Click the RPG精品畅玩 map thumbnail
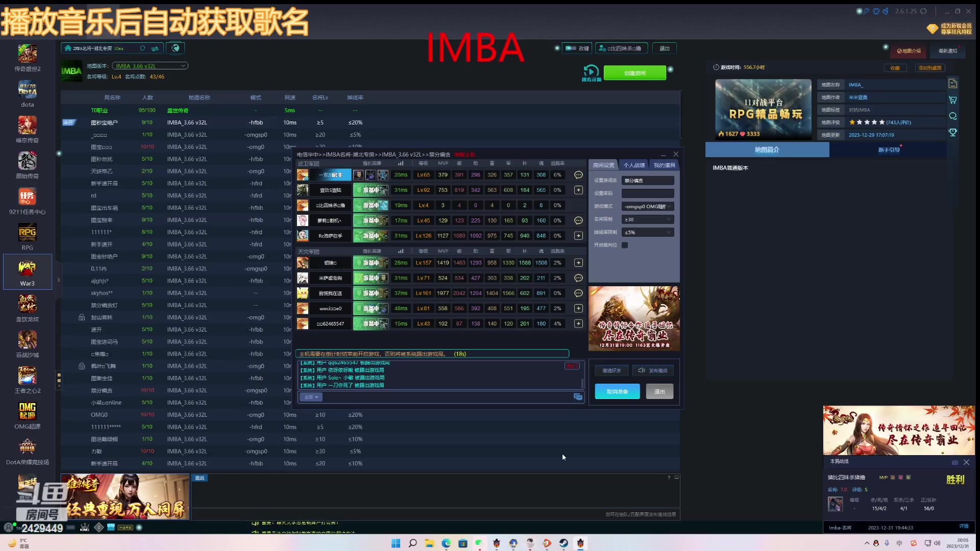Screen dimensions: 980x551 click(763, 109)
